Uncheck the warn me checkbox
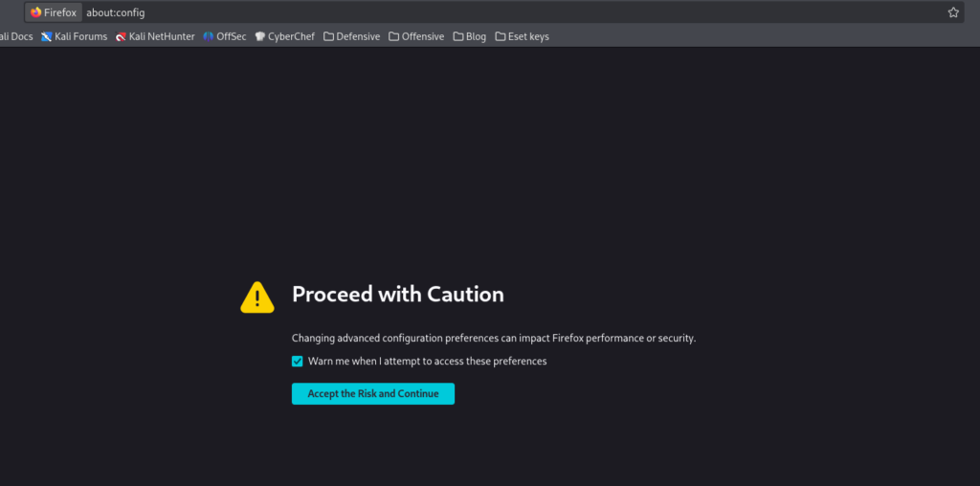Screen dimensions: 980x486 [x=298, y=362]
